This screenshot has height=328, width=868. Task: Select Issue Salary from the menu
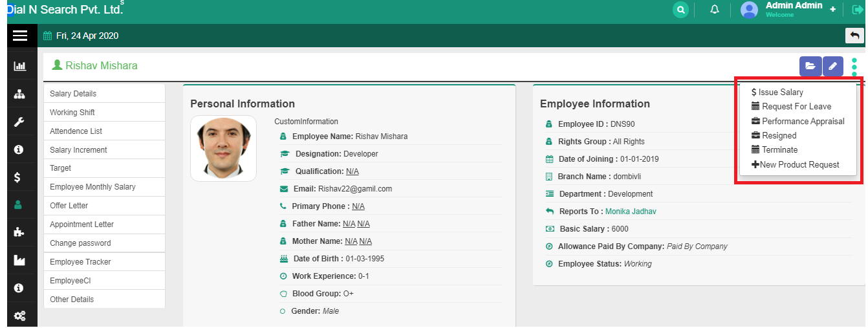777,93
